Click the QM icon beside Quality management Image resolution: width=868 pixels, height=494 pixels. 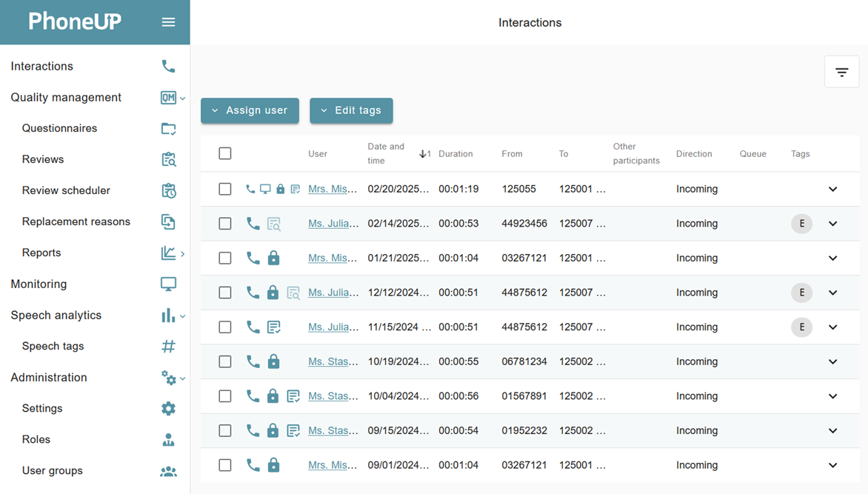pyautogui.click(x=168, y=98)
